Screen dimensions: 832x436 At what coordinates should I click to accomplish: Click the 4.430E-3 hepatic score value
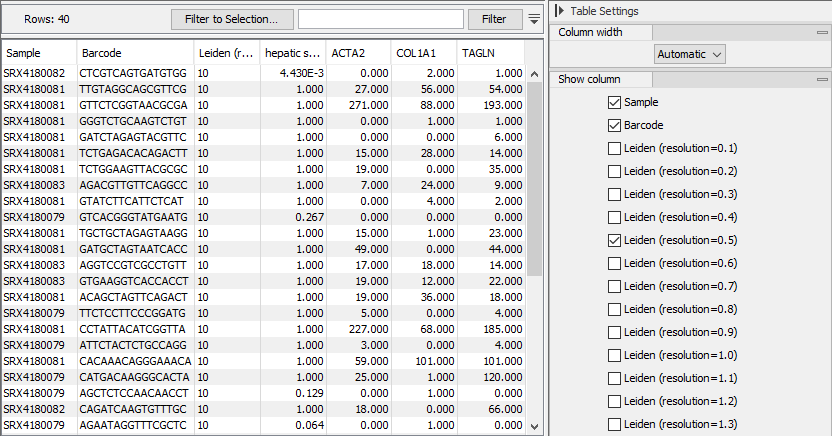(x=302, y=73)
